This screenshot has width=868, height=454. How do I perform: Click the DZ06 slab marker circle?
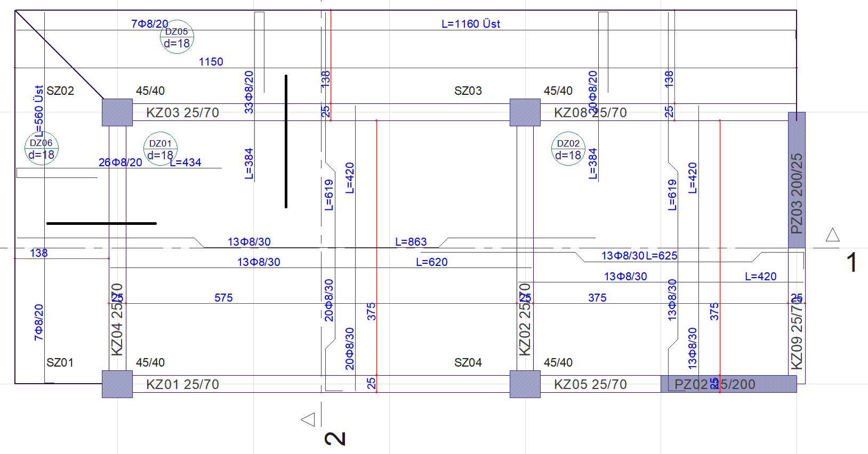(x=42, y=149)
